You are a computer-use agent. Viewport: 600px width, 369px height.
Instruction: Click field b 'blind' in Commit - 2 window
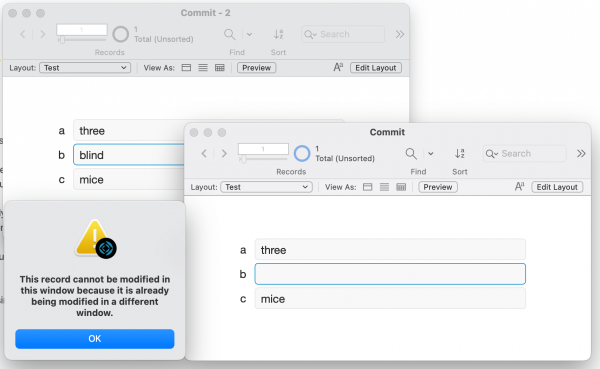click(x=129, y=155)
